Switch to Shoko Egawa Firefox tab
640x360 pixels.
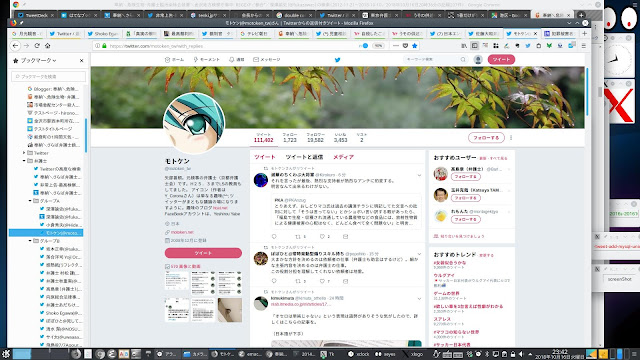click(x=103, y=34)
